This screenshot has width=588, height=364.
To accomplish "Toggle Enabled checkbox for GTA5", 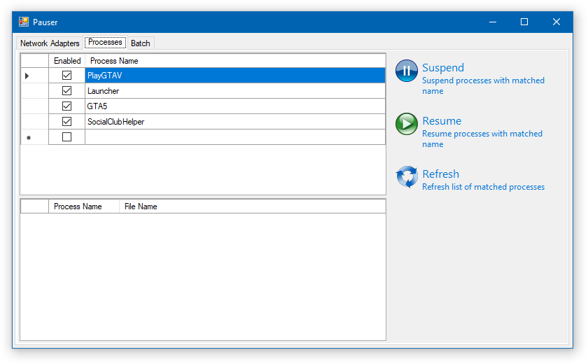I will click(66, 106).
